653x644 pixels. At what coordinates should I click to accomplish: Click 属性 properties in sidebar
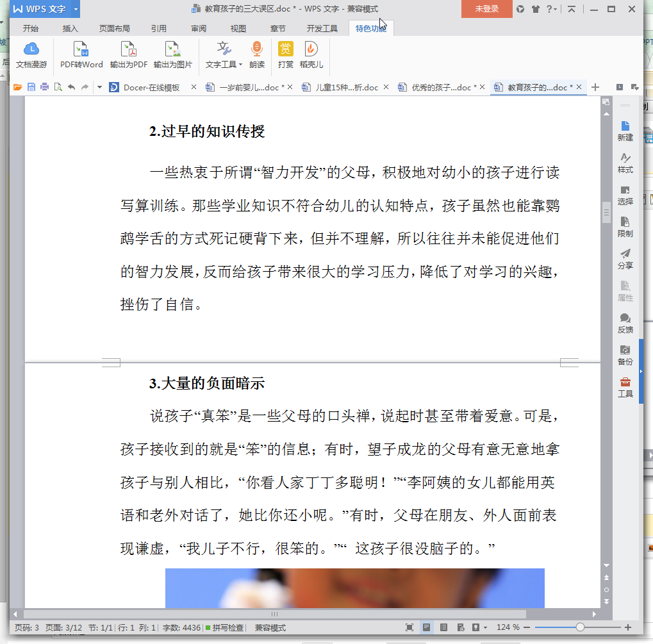(x=625, y=291)
